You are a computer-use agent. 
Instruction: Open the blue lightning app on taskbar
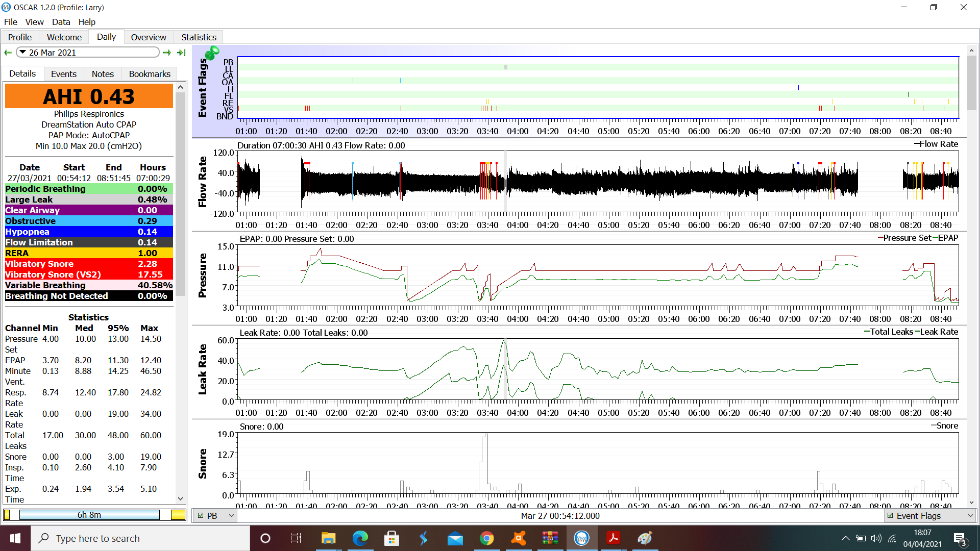(423, 538)
